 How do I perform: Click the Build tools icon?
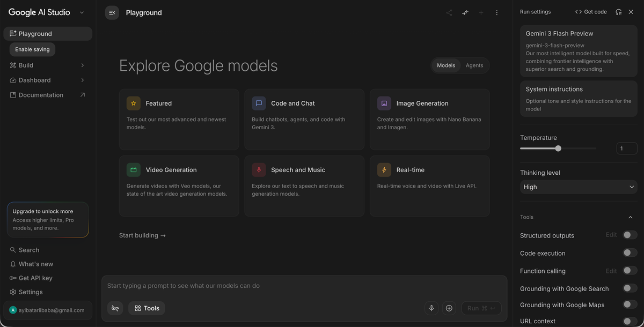point(13,65)
